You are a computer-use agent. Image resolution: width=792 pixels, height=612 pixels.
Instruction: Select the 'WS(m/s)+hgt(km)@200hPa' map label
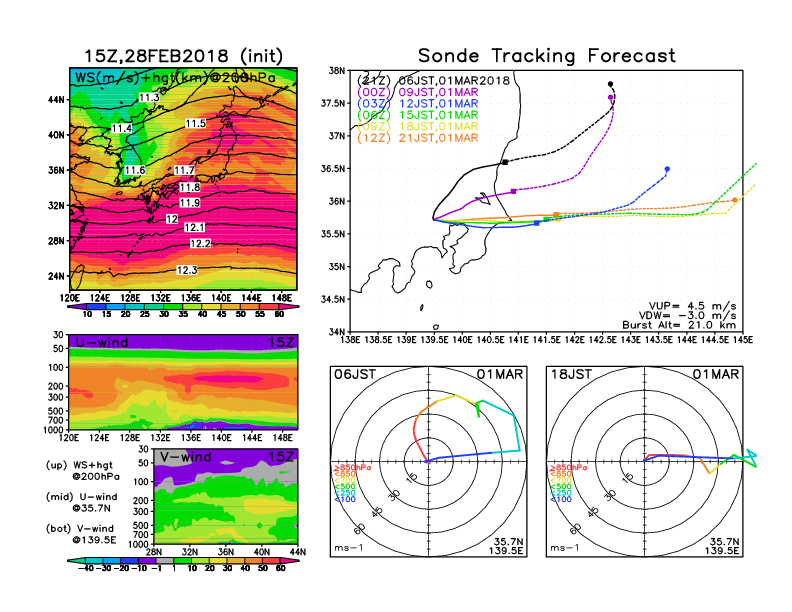(x=175, y=78)
